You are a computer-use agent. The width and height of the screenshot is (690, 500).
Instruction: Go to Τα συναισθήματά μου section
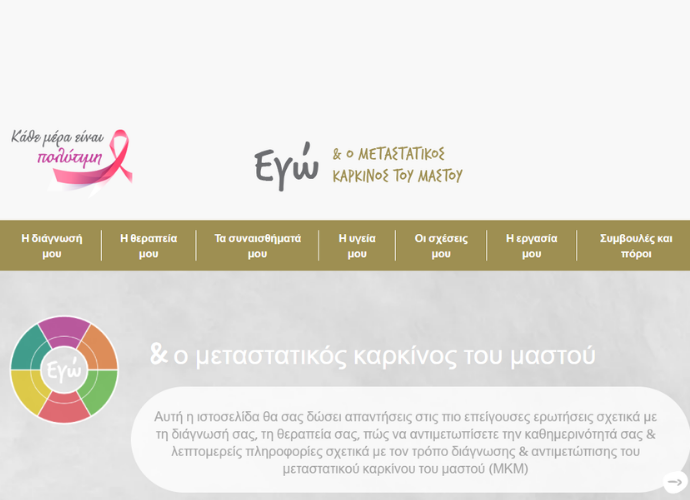click(x=257, y=246)
